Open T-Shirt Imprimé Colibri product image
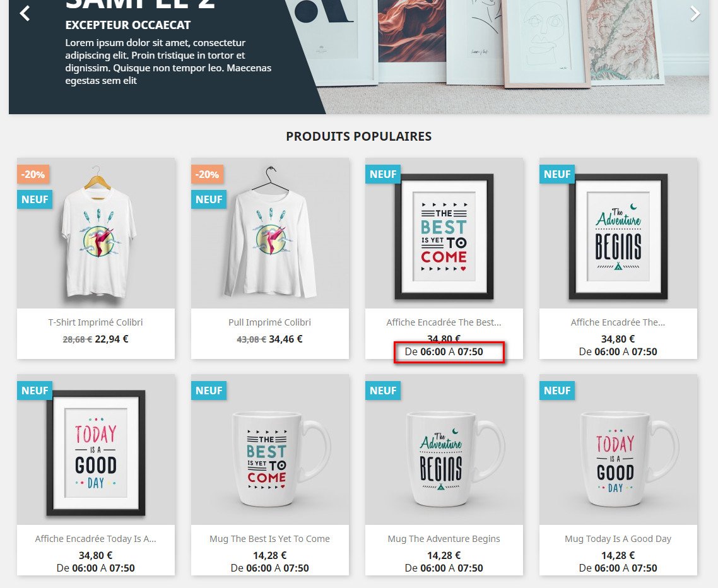Image resolution: width=718 pixels, height=588 pixels. point(96,233)
